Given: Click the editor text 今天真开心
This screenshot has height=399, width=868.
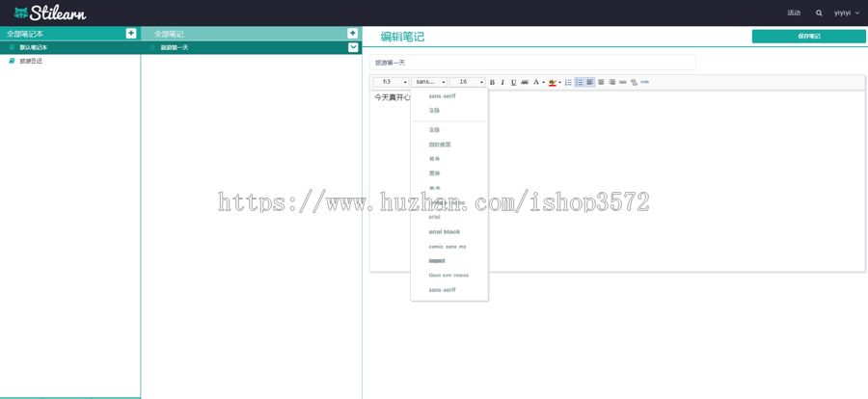Looking at the screenshot, I should point(393,97).
